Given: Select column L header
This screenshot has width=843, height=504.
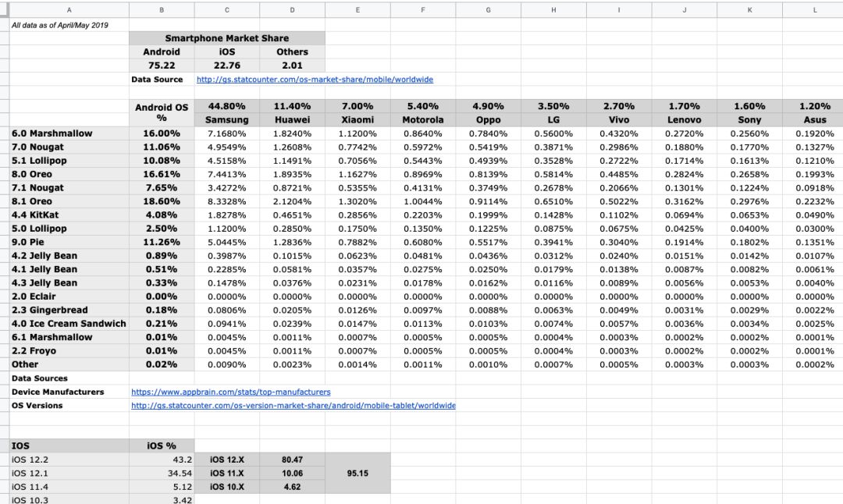Looking at the screenshot, I should click(814, 9).
